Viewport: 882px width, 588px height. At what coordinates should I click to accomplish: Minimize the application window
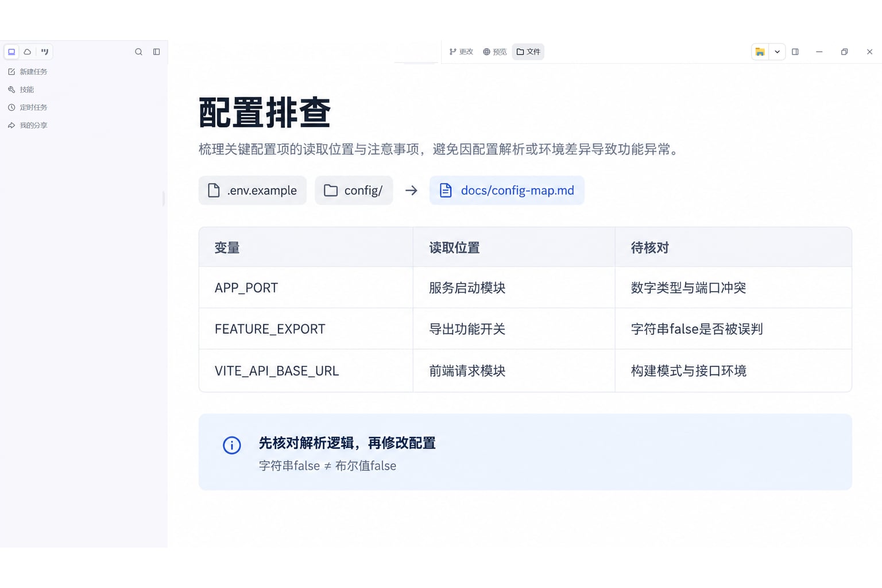[x=819, y=52]
